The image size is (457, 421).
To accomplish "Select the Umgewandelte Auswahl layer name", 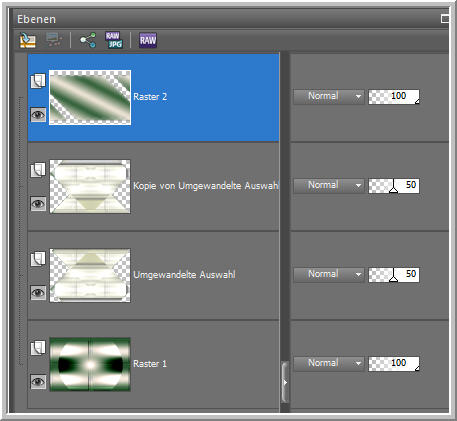I will (184, 275).
